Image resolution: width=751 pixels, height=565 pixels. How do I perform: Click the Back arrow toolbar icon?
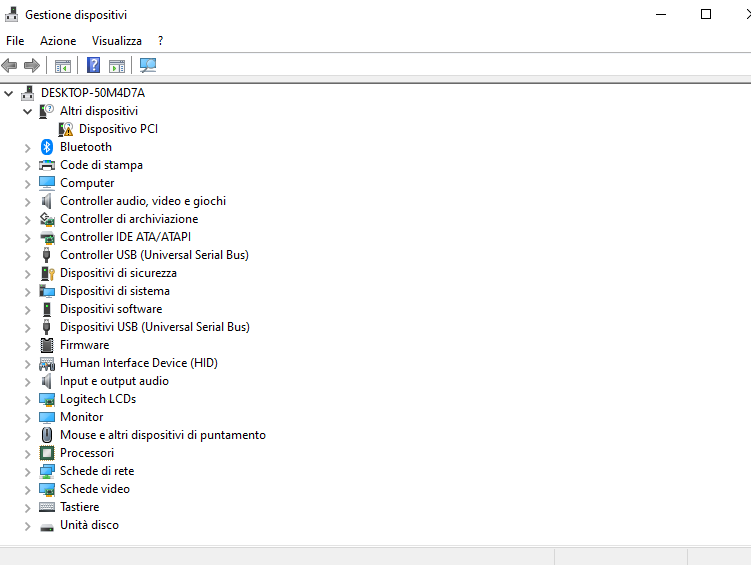click(x=9, y=65)
